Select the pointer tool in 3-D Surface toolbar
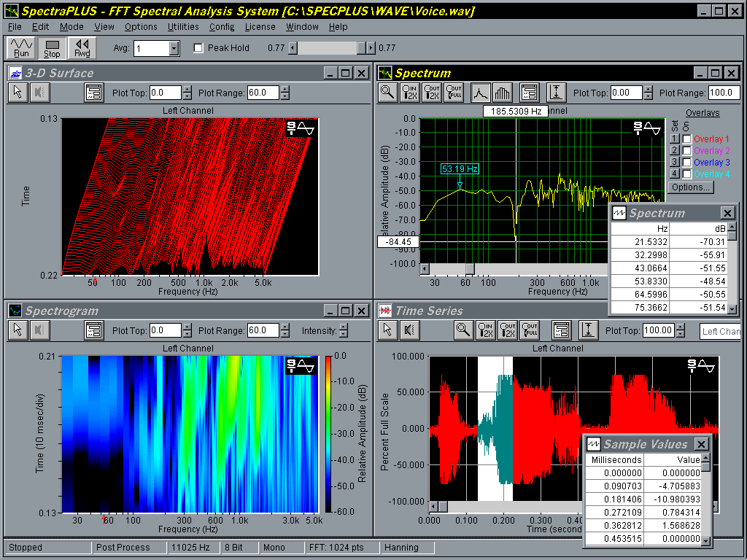Viewport: 747px width, 560px height. point(18,93)
